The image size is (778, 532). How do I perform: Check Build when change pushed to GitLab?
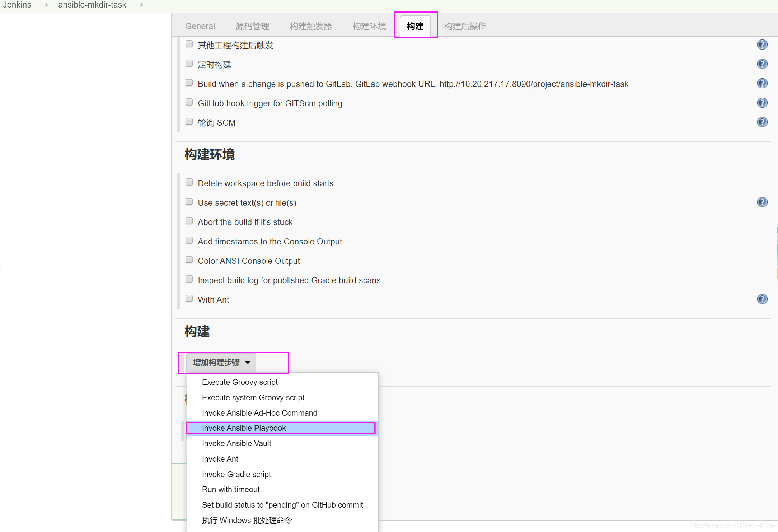pos(189,83)
